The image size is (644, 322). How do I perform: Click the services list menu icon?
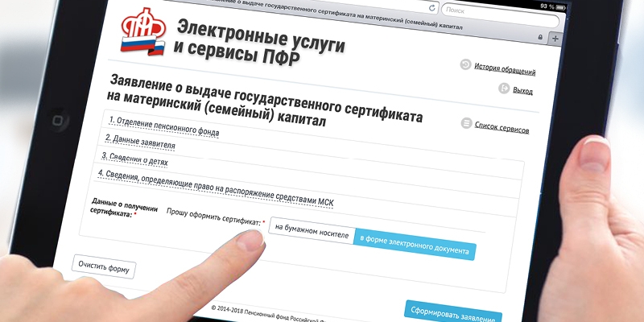click(465, 123)
